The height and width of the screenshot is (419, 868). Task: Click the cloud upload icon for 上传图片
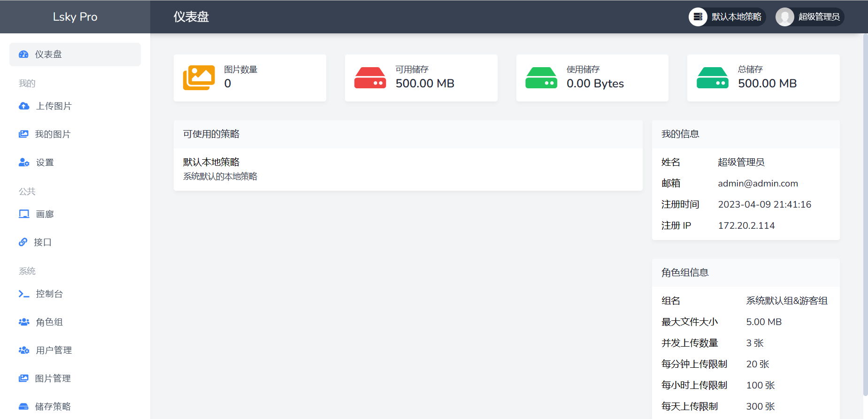point(24,106)
